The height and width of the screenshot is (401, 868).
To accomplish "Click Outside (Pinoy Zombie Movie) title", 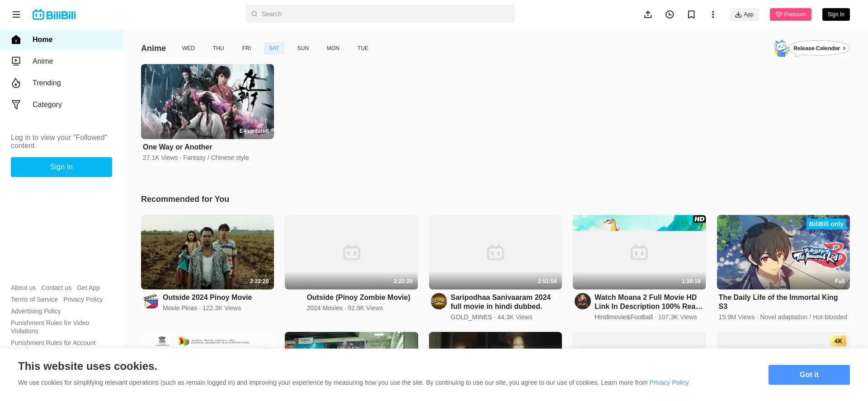I will [359, 298].
